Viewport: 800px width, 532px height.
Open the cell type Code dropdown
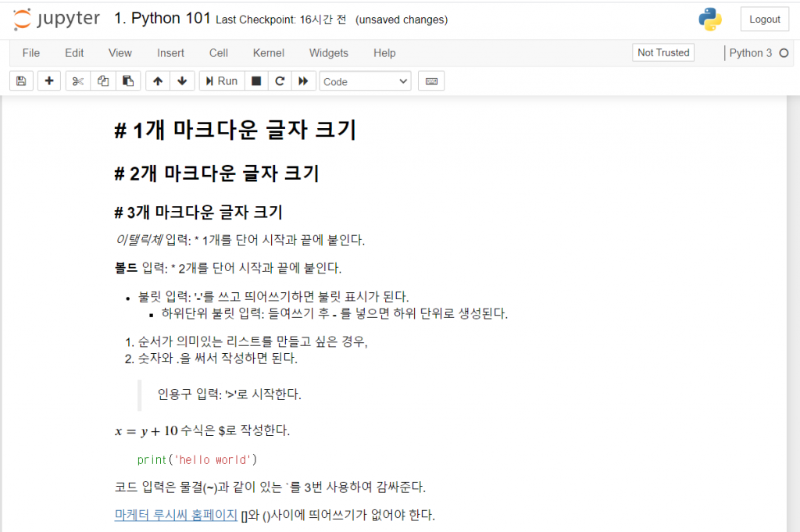click(x=365, y=81)
